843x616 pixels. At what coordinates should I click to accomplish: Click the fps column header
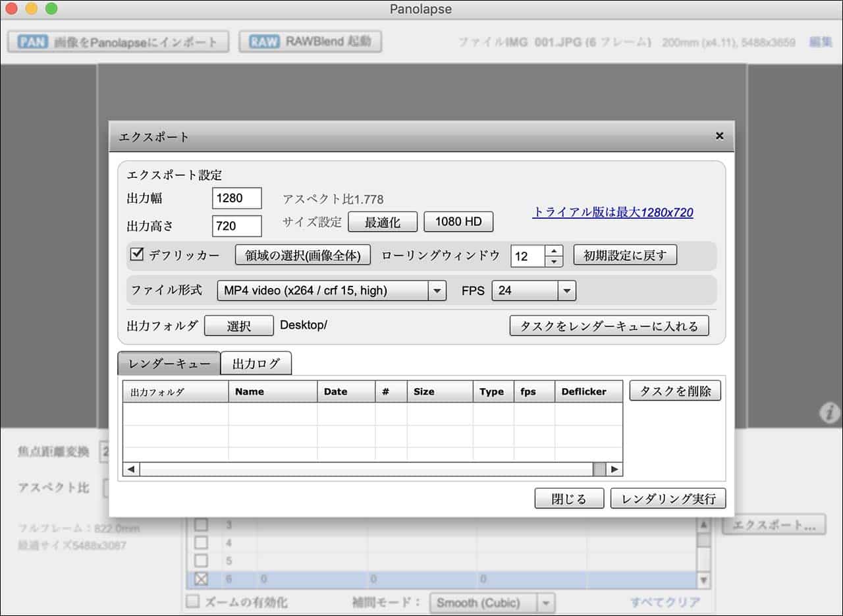tap(534, 391)
